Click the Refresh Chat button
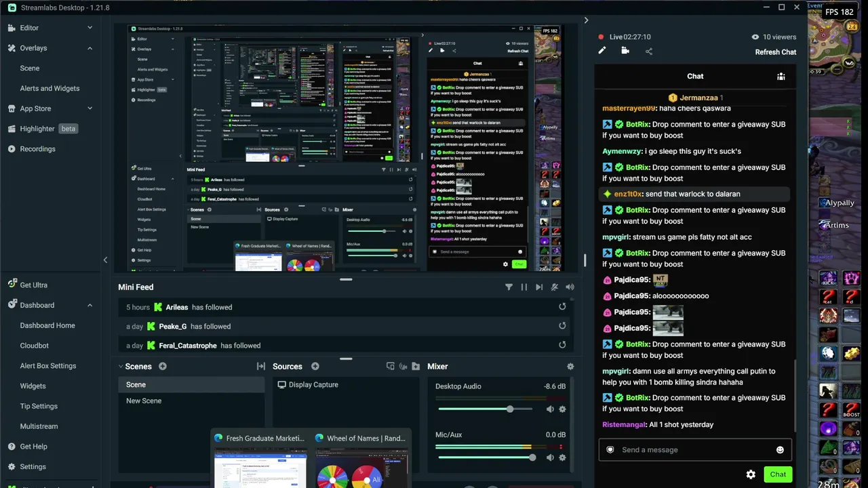Viewport: 868px width, 488px height. click(776, 52)
